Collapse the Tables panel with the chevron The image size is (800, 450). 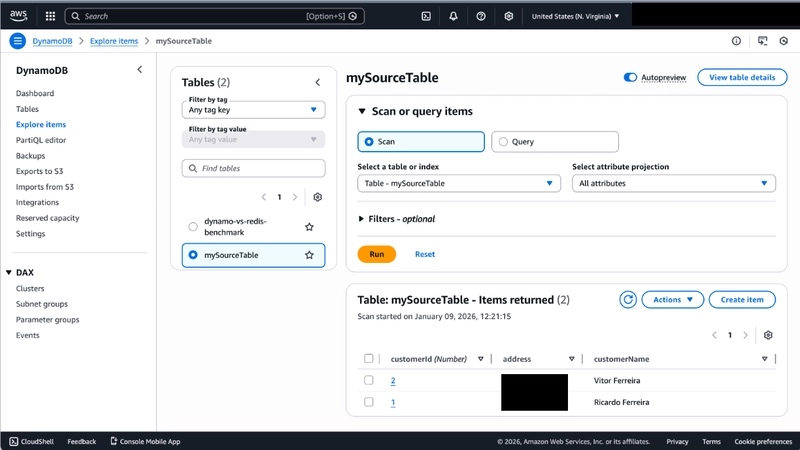pos(318,82)
